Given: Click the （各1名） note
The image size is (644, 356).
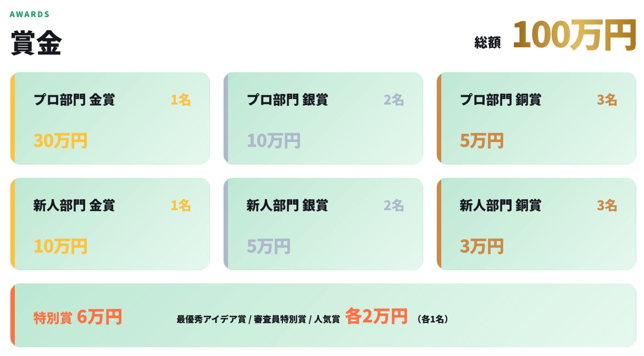Looking at the screenshot, I should coord(432,319).
